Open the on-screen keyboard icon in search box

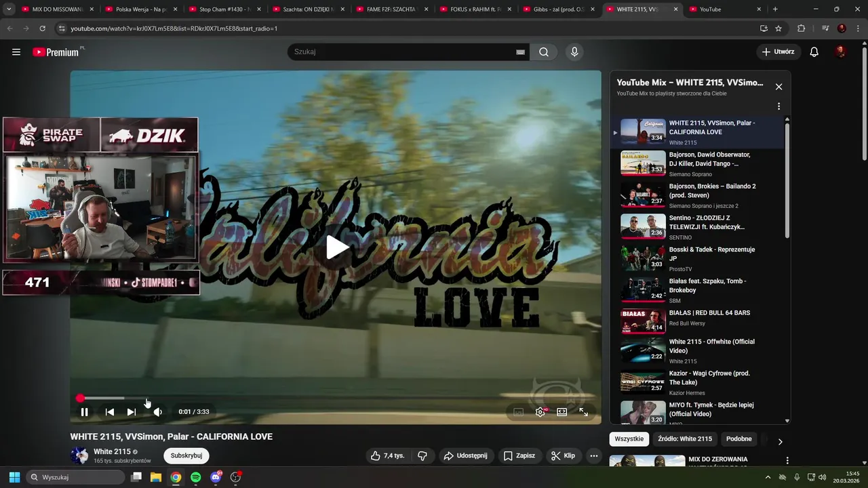[520, 52]
